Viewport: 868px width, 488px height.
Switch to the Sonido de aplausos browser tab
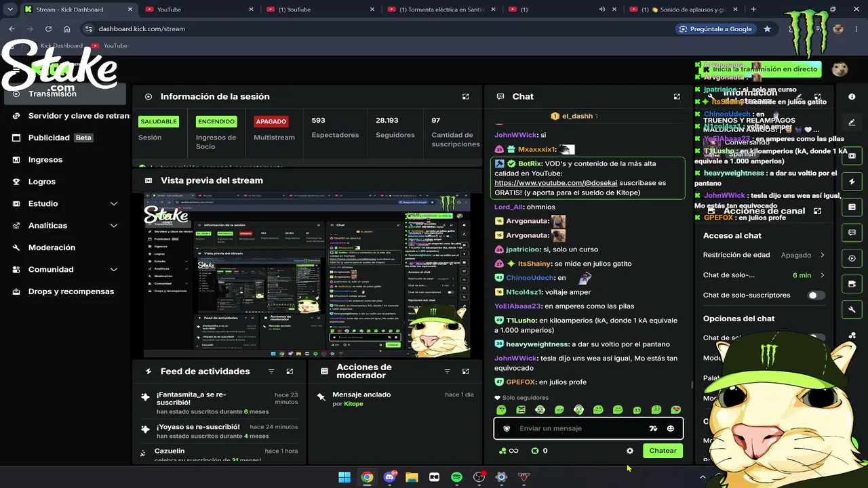(684, 9)
